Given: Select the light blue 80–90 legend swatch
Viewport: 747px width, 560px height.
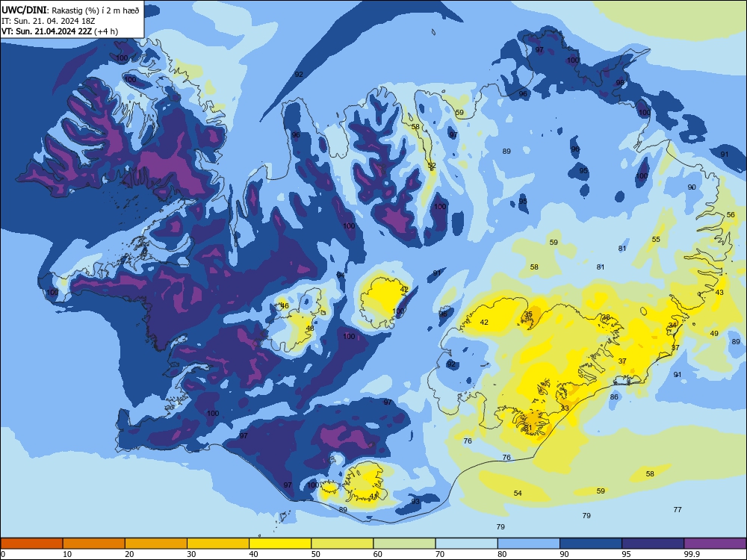Looking at the screenshot, I should pyautogui.click(x=529, y=544).
